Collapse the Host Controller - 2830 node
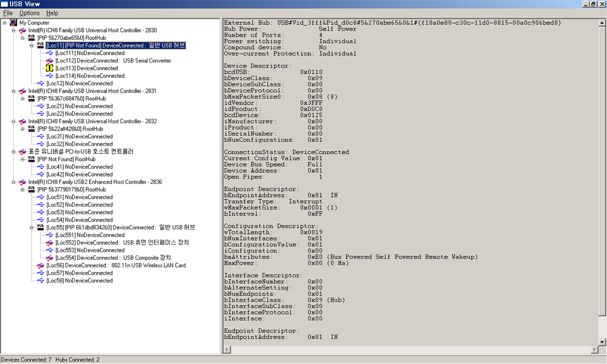Image resolution: width=607 pixels, height=364 pixels. coord(13,31)
